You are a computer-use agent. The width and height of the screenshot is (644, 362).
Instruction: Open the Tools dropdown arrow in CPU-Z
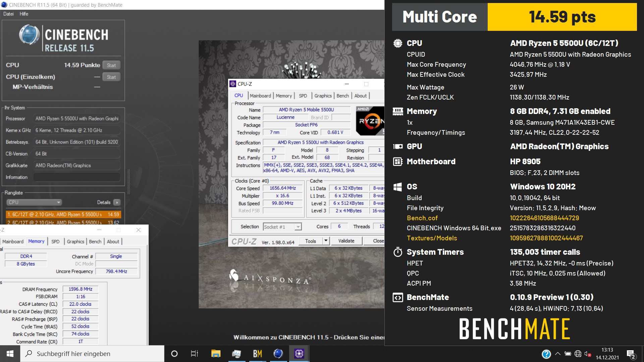click(326, 241)
